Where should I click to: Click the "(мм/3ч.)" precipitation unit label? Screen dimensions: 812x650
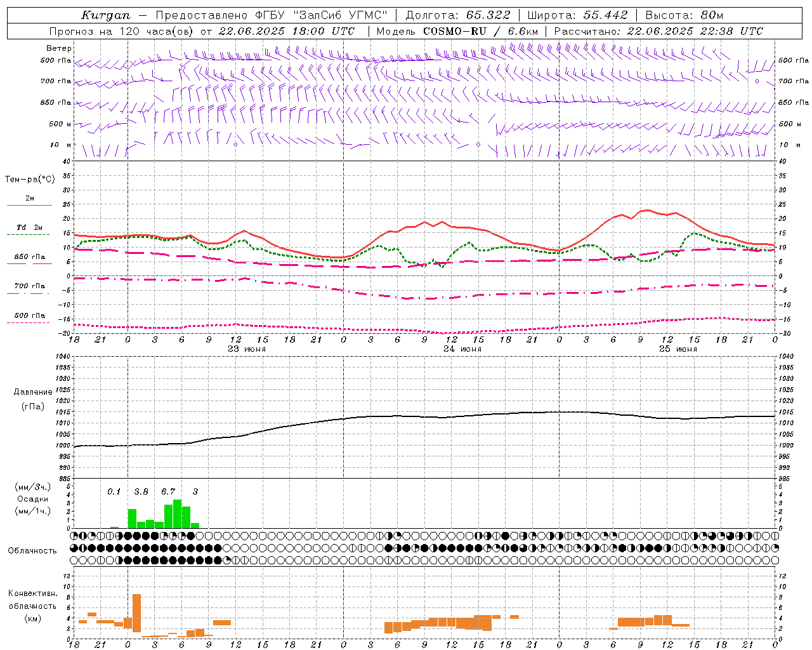(x=32, y=487)
